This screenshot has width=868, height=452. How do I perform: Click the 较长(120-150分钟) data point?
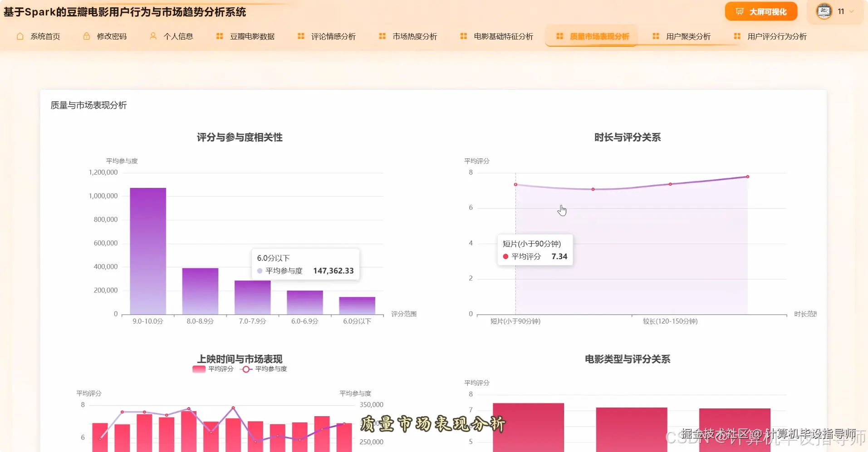pos(670,184)
